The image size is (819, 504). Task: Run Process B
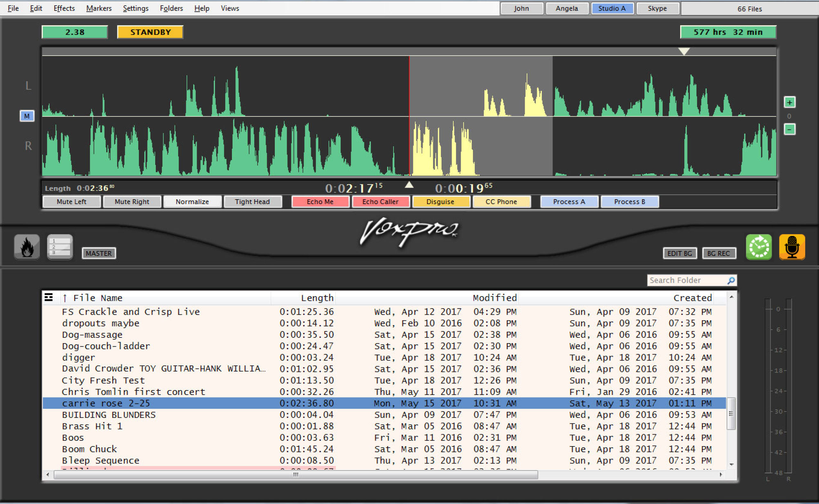[630, 202]
